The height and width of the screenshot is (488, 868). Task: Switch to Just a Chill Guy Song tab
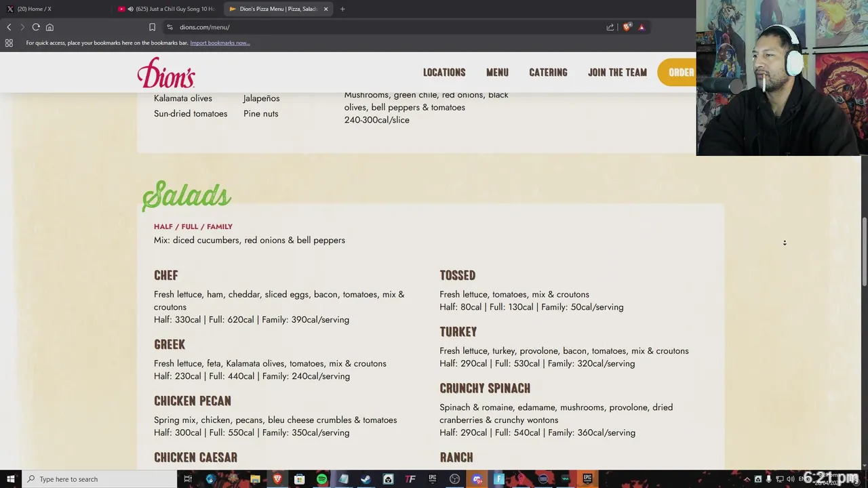(167, 9)
